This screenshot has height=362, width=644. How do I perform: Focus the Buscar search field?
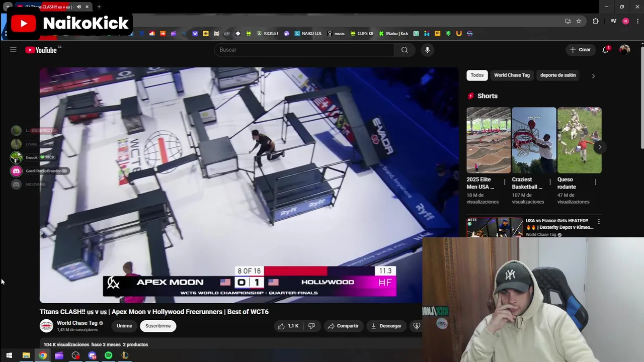click(304, 50)
